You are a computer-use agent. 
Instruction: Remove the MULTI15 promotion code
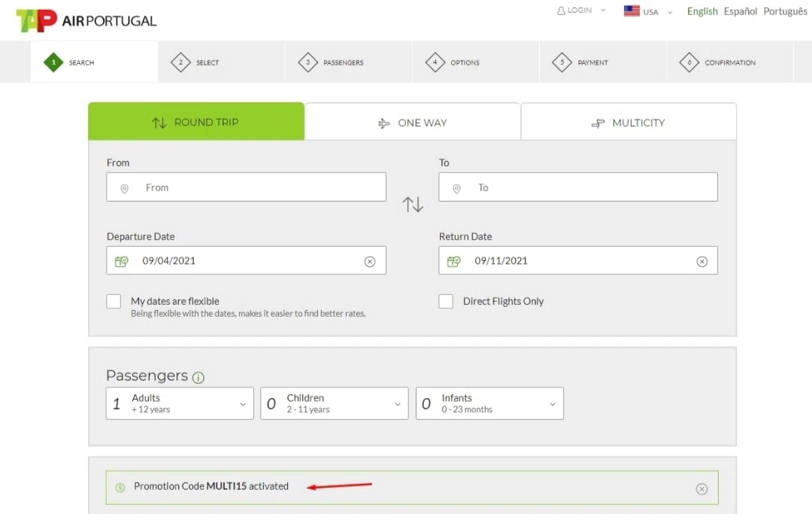[701, 489]
